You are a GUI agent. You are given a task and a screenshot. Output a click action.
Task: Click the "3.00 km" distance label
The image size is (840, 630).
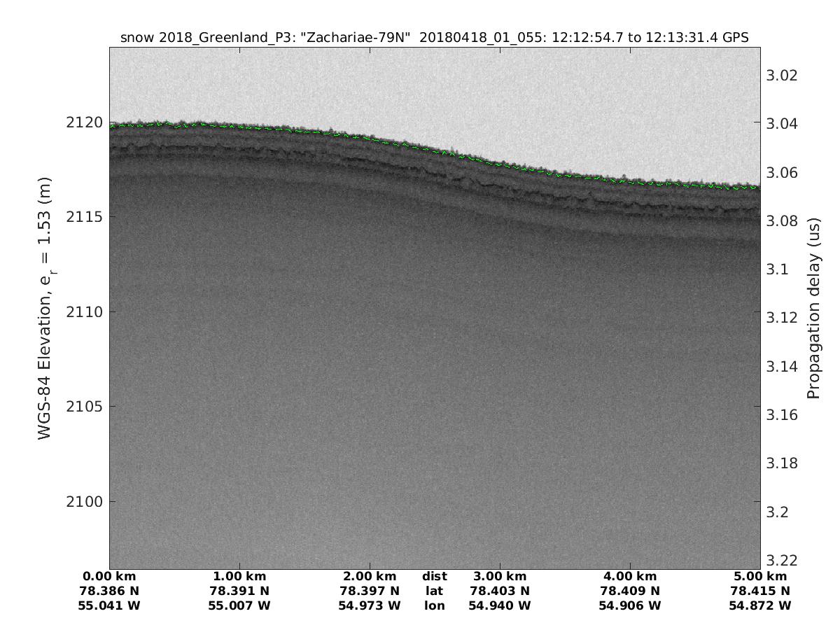click(x=500, y=577)
